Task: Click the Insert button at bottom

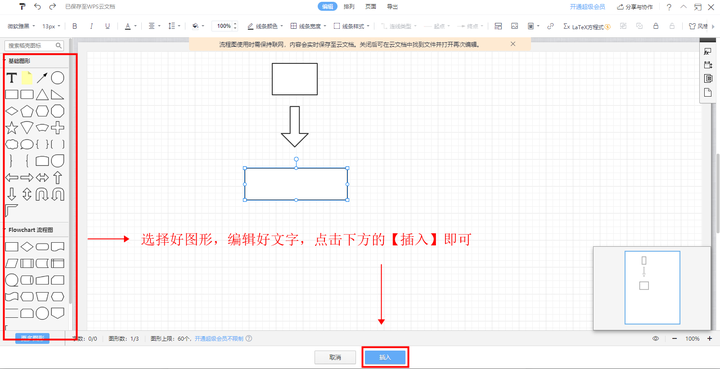Action: (385, 357)
